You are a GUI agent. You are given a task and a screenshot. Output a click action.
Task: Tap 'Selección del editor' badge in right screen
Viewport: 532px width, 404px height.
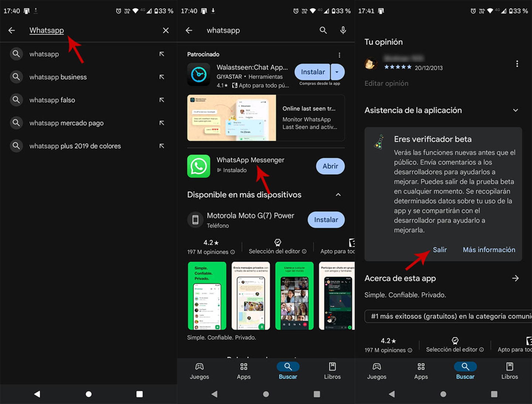[x=455, y=345]
